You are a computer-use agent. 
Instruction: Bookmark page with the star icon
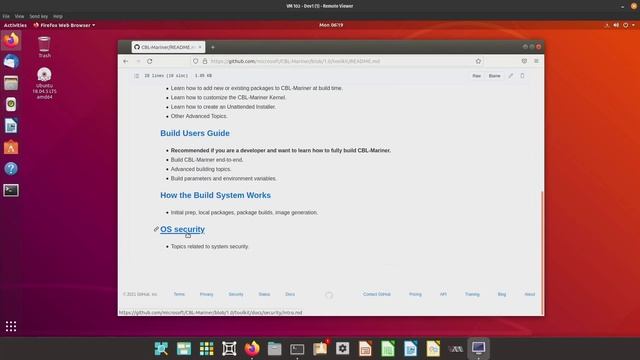point(478,61)
